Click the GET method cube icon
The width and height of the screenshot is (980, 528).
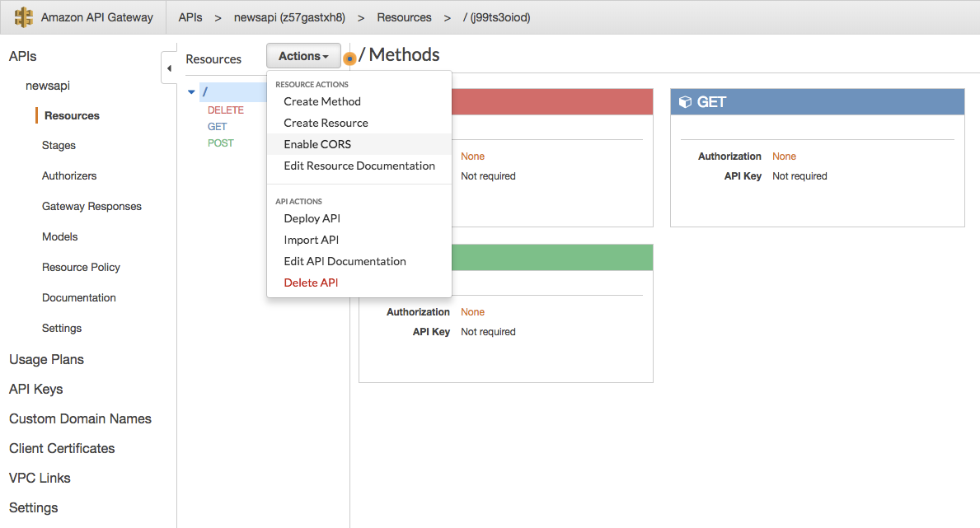pos(685,102)
